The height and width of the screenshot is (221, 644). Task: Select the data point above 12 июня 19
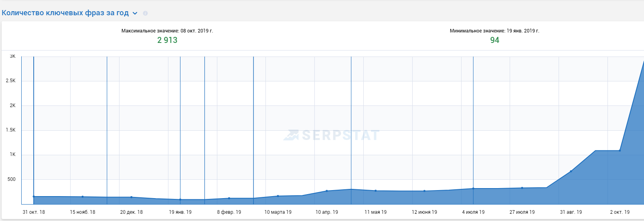pos(424,191)
